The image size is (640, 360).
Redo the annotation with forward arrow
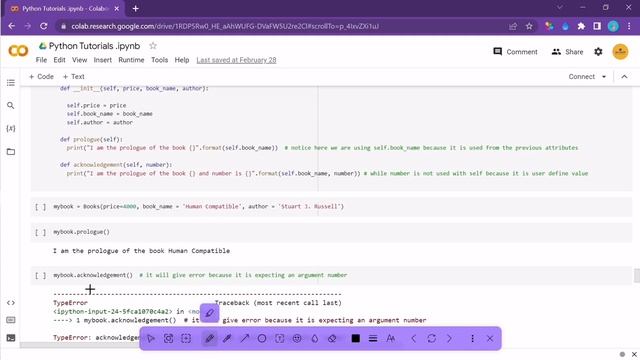449,338
